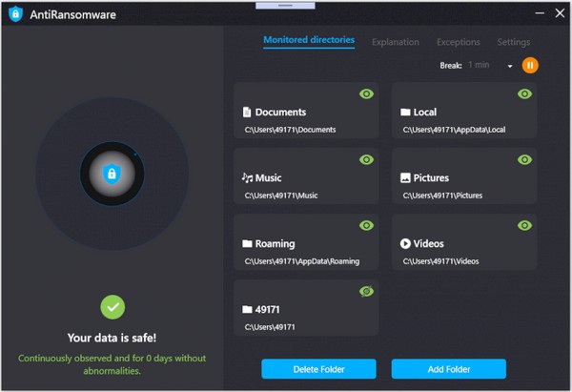Pause protection with the orange pause button
The image size is (572, 392).
coord(530,65)
